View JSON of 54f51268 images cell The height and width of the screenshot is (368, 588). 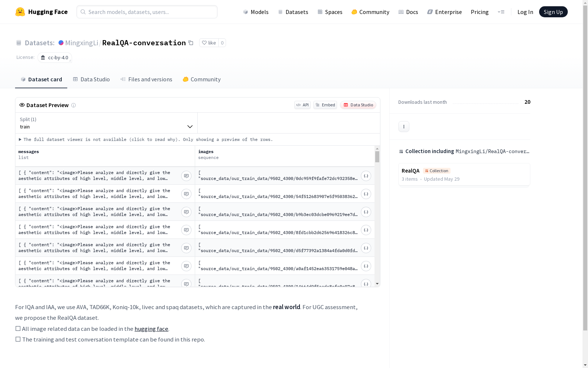(366, 194)
